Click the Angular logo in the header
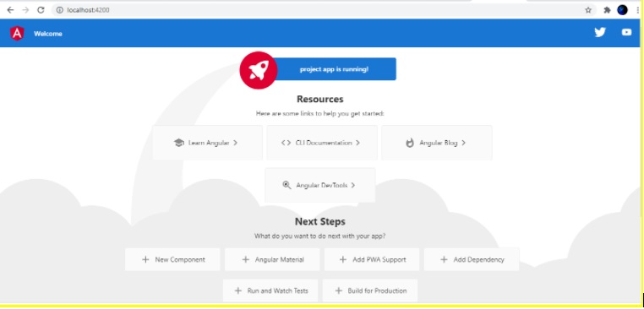Screen dimensions: 644x309 pyautogui.click(x=17, y=33)
